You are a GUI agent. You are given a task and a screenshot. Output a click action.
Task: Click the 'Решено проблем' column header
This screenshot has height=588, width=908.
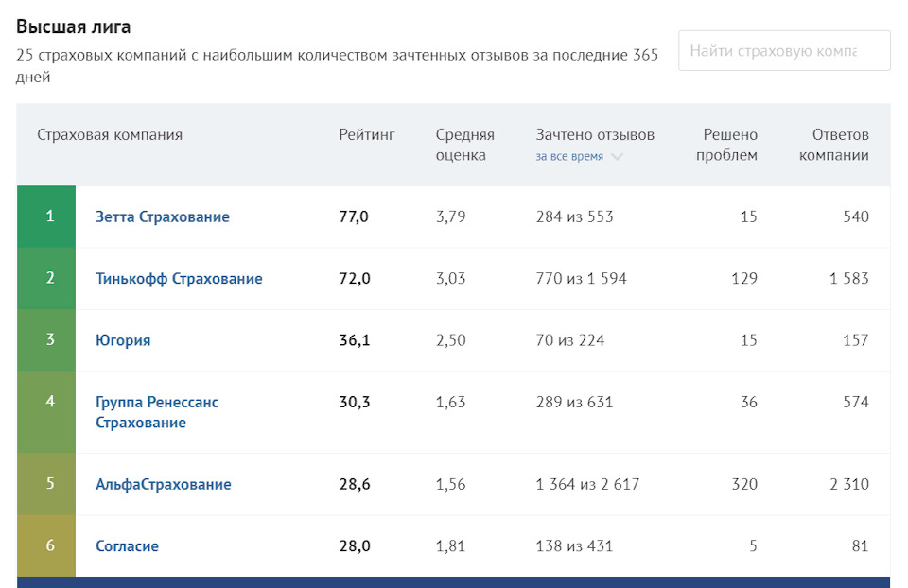coord(726,145)
